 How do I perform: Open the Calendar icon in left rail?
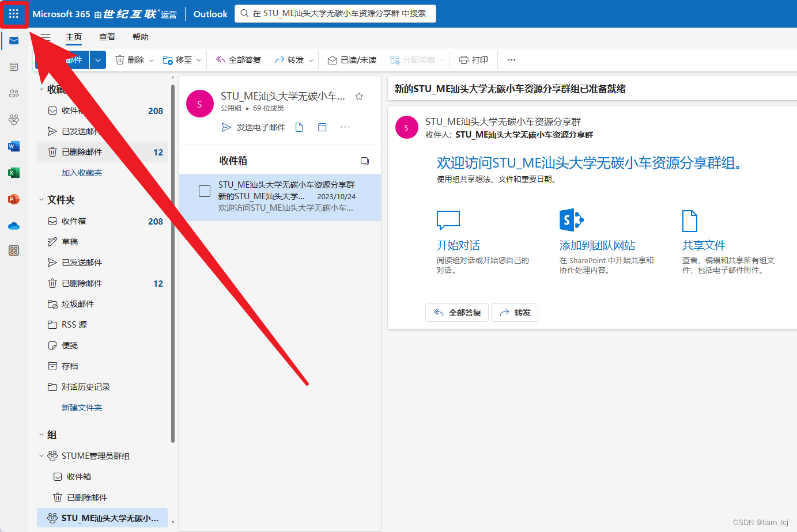tap(14, 67)
